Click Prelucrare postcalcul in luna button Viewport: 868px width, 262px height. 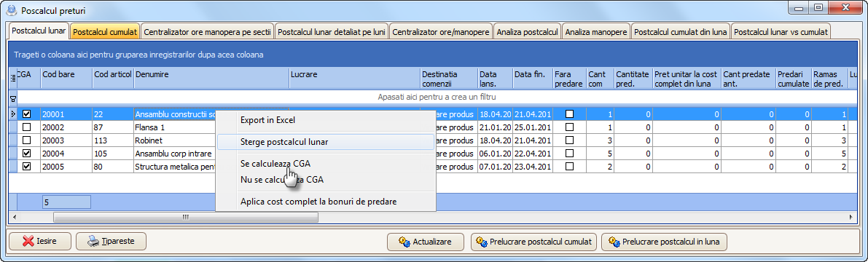[x=664, y=242]
